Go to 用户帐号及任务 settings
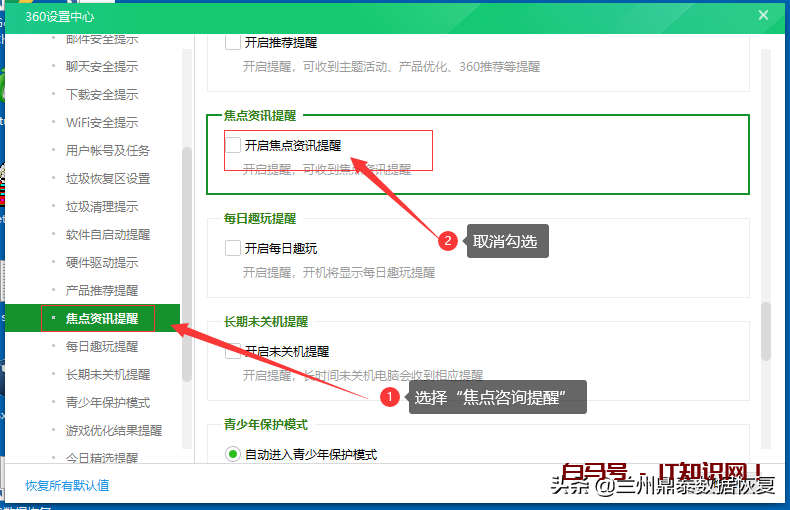The image size is (790, 510). pos(108,151)
